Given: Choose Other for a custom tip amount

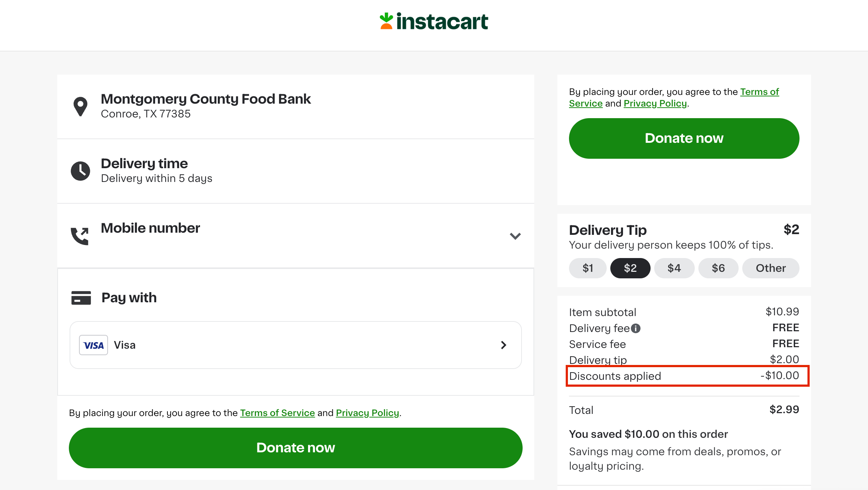Looking at the screenshot, I should pyautogui.click(x=771, y=268).
